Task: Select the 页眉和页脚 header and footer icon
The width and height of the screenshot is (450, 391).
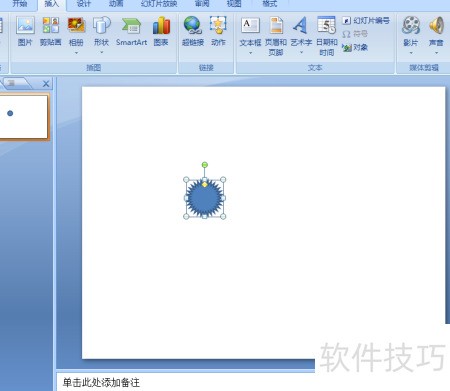Action: [276, 36]
